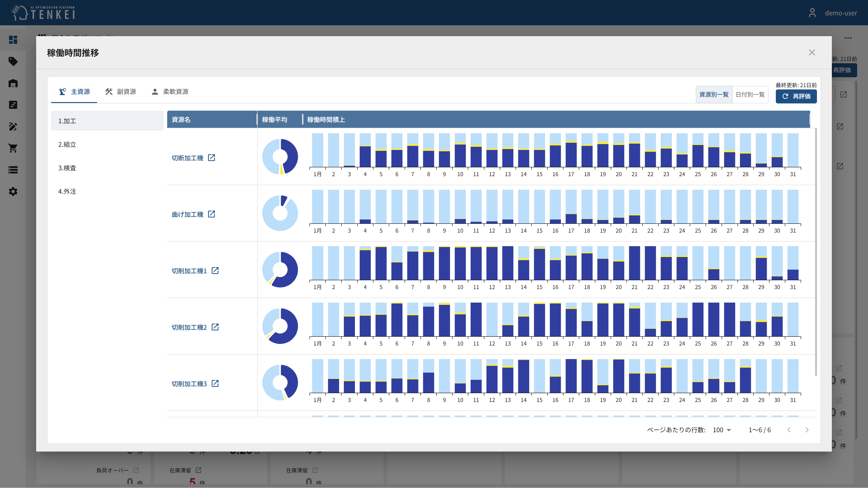This screenshot has width=868, height=488.
Task: Click the tag icon in sidebar
Action: click(13, 61)
